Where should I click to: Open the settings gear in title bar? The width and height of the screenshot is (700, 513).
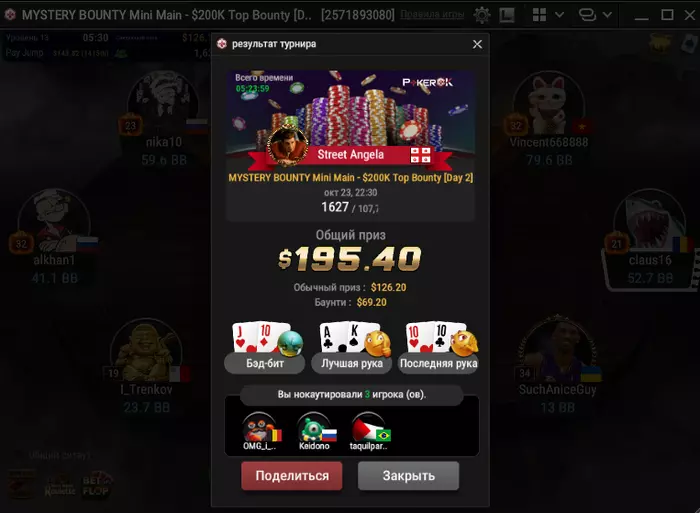coord(481,15)
